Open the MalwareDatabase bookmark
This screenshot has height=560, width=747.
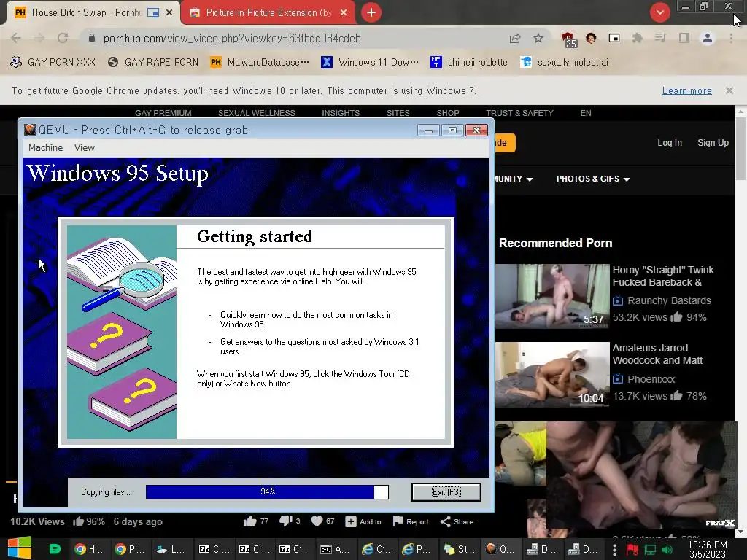(x=260, y=62)
